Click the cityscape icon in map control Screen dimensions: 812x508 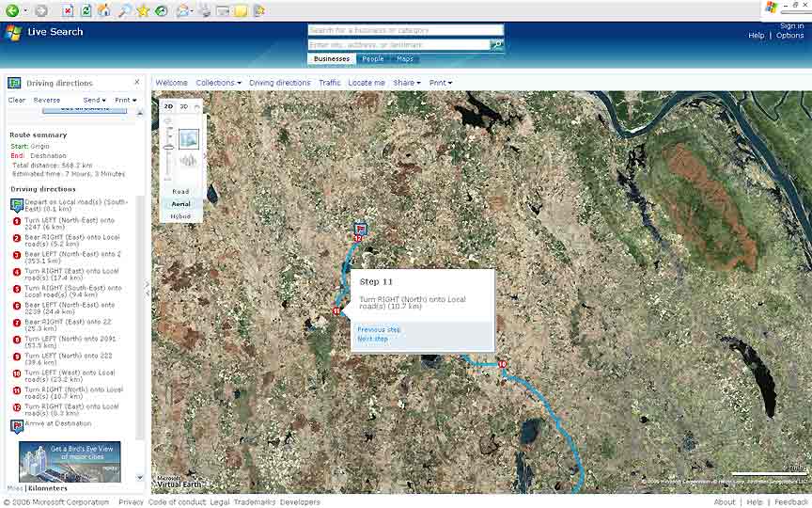coord(188,161)
